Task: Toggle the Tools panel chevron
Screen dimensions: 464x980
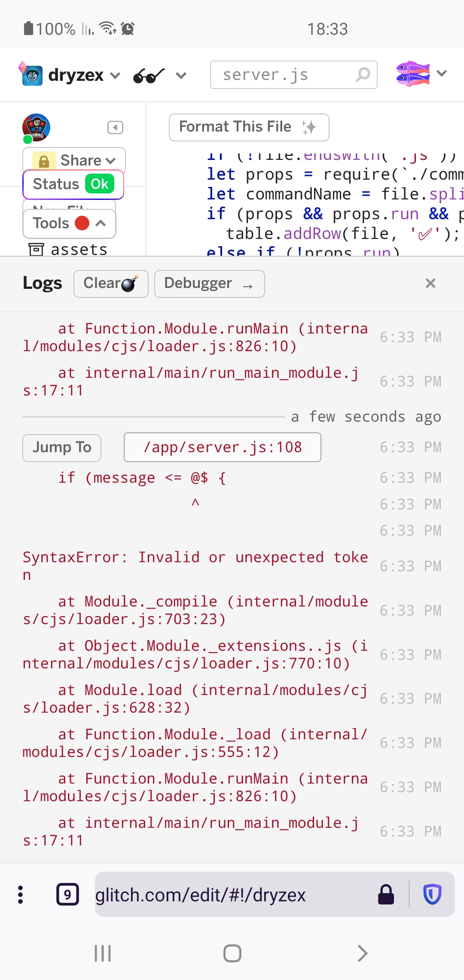Action: point(101,223)
